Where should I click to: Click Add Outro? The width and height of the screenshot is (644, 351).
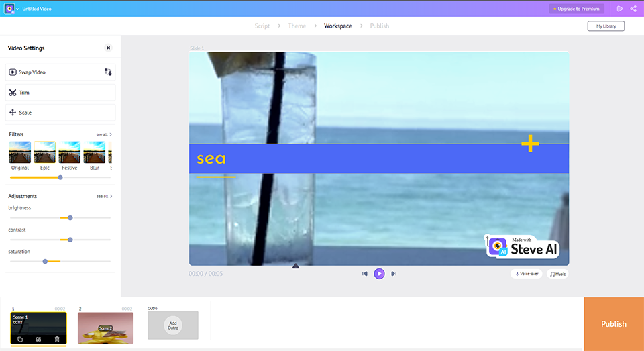(x=173, y=325)
